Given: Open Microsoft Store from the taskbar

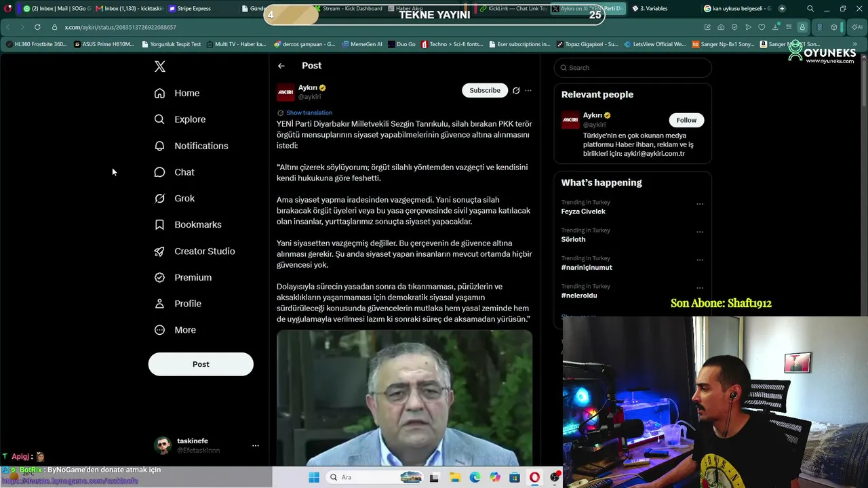Looking at the screenshot, I should (x=515, y=477).
